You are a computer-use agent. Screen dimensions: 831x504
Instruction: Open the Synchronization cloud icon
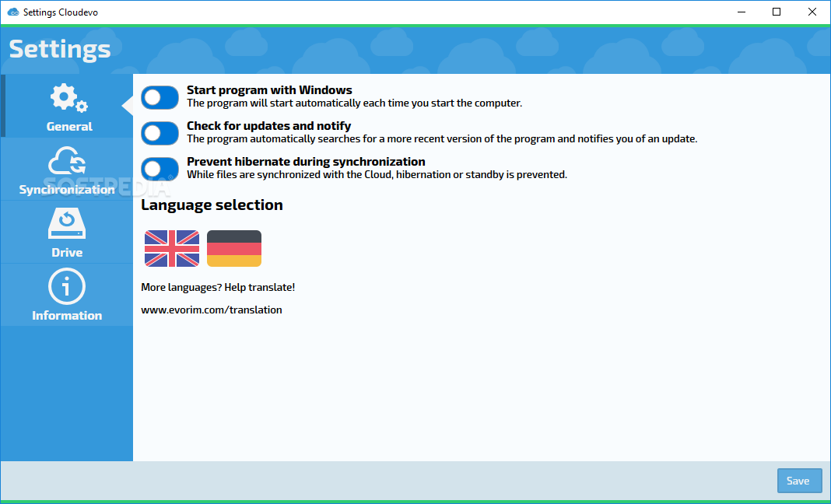(67, 161)
